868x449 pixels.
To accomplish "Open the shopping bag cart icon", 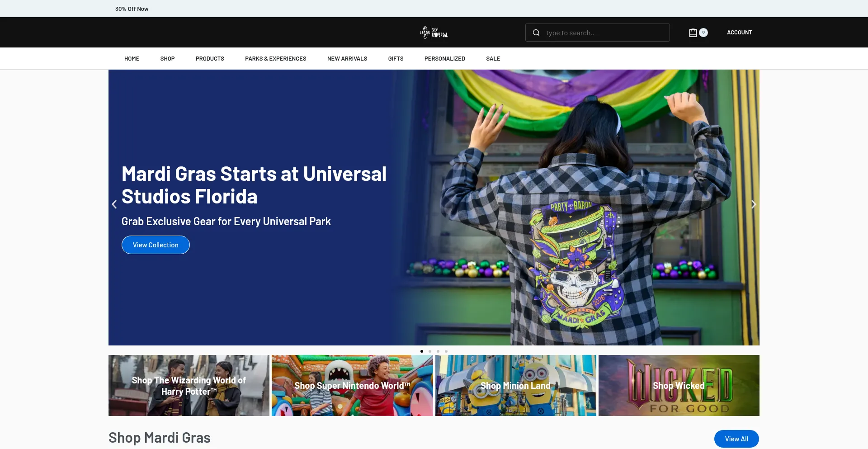I will click(x=693, y=33).
